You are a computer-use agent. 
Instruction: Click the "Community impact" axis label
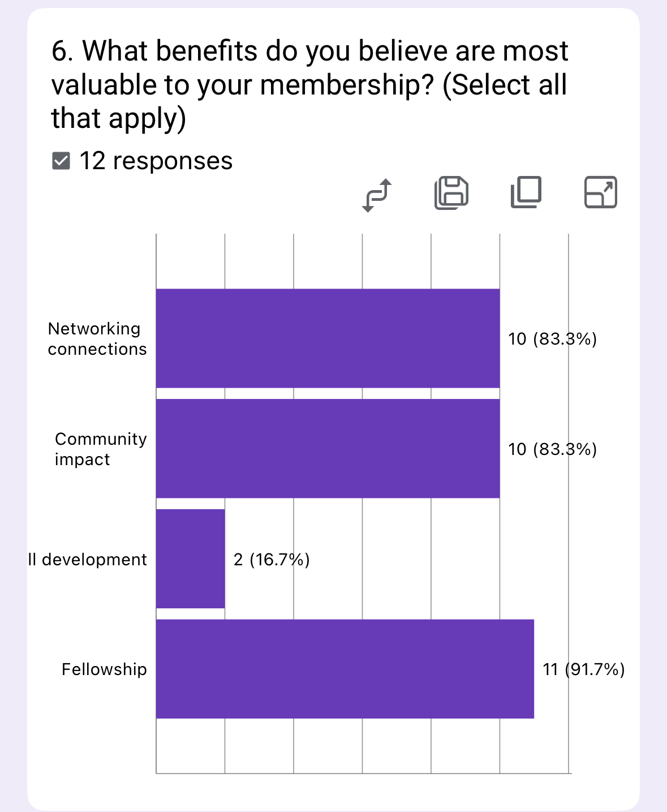tap(101, 449)
